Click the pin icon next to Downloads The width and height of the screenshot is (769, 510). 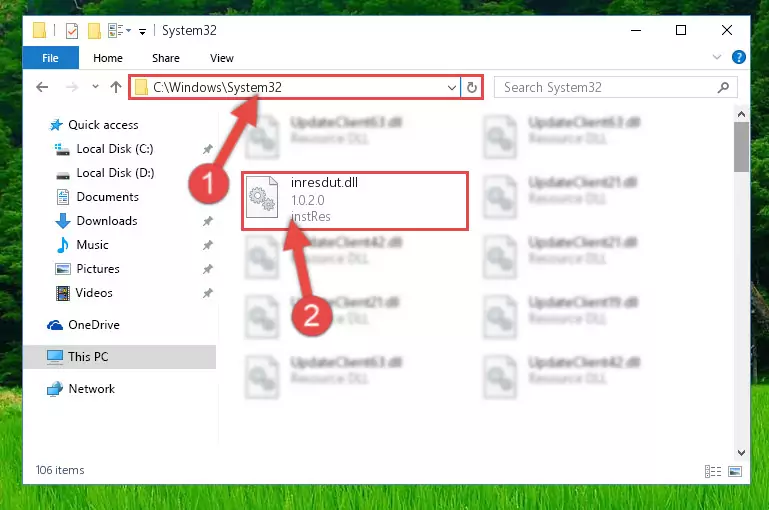pyautogui.click(x=208, y=221)
